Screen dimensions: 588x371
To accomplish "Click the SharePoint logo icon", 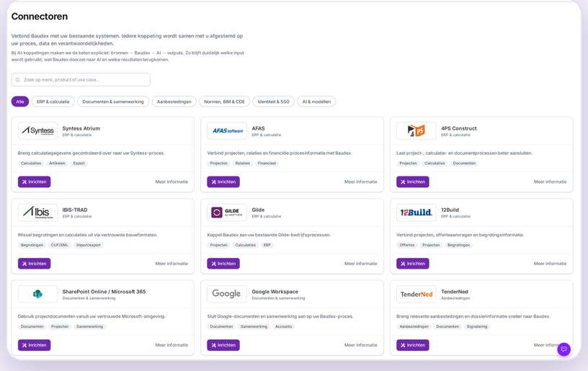I will pos(38,294).
